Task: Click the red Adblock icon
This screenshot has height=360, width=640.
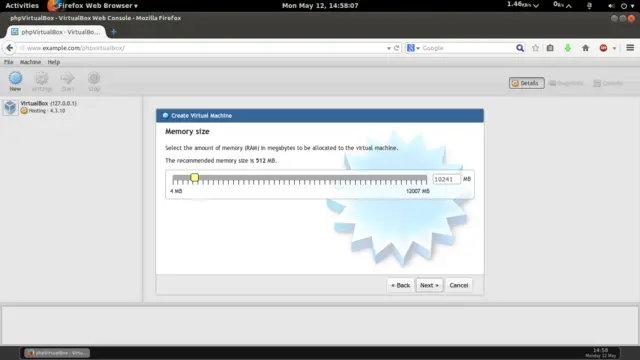Action: pyautogui.click(x=603, y=48)
